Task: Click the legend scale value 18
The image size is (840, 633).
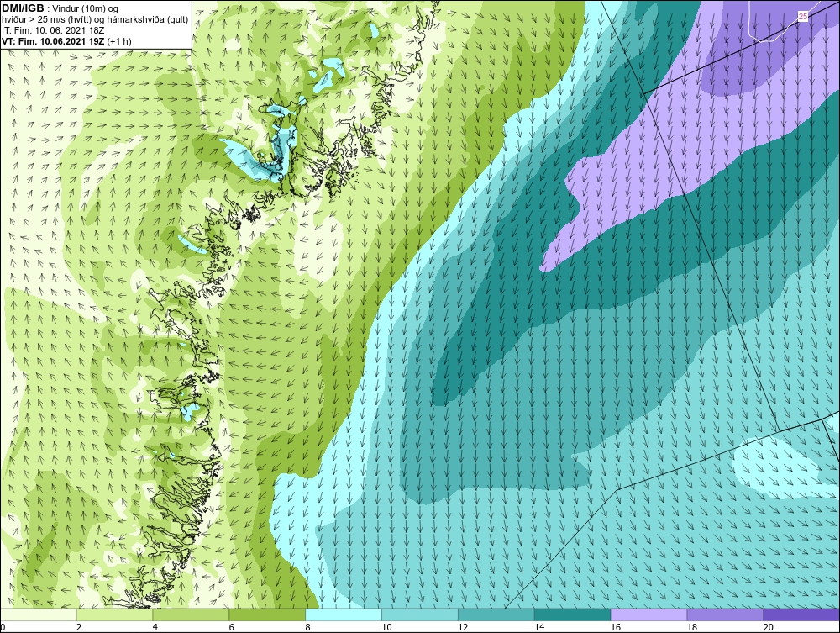Action: coord(691,627)
